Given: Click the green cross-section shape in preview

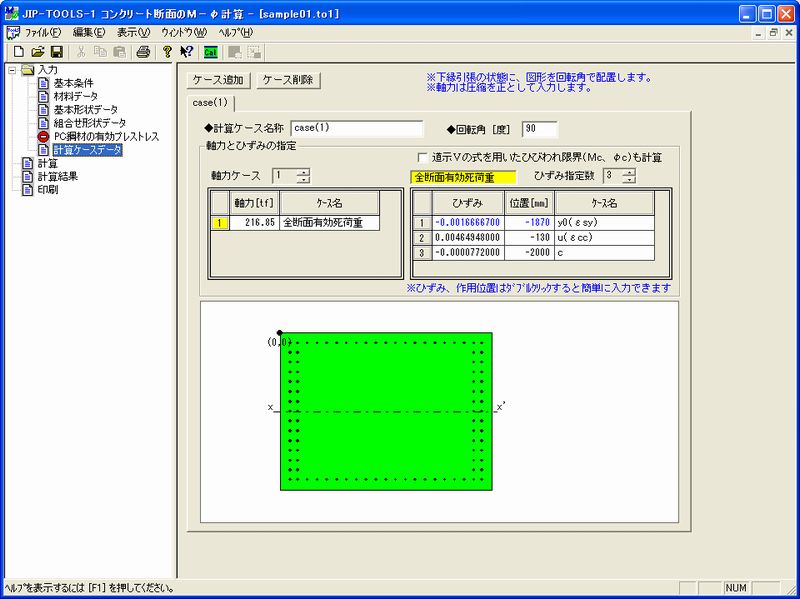Looking at the screenshot, I should [385, 440].
